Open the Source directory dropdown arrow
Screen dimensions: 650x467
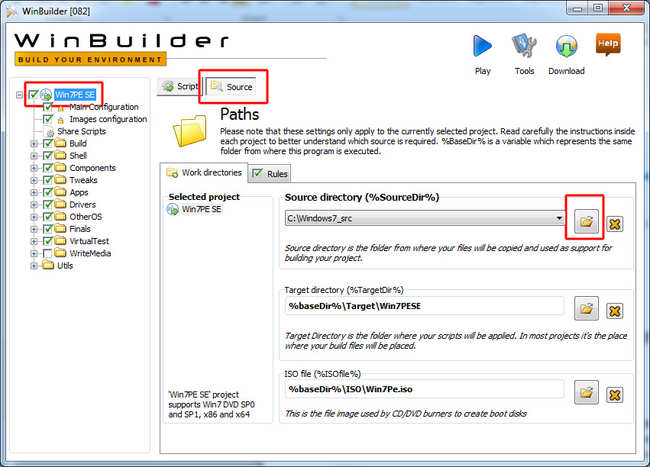559,218
